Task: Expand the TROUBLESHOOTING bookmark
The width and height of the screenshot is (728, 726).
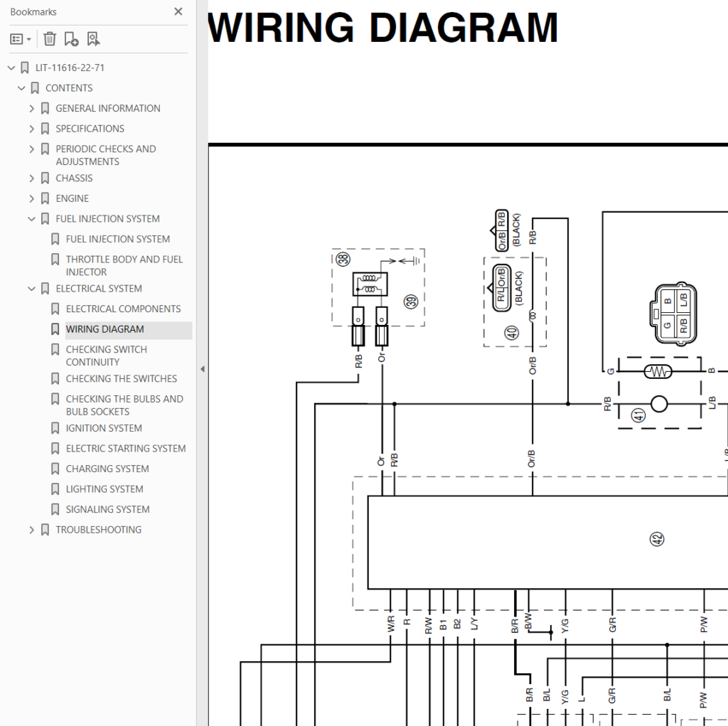Action: coord(31,530)
